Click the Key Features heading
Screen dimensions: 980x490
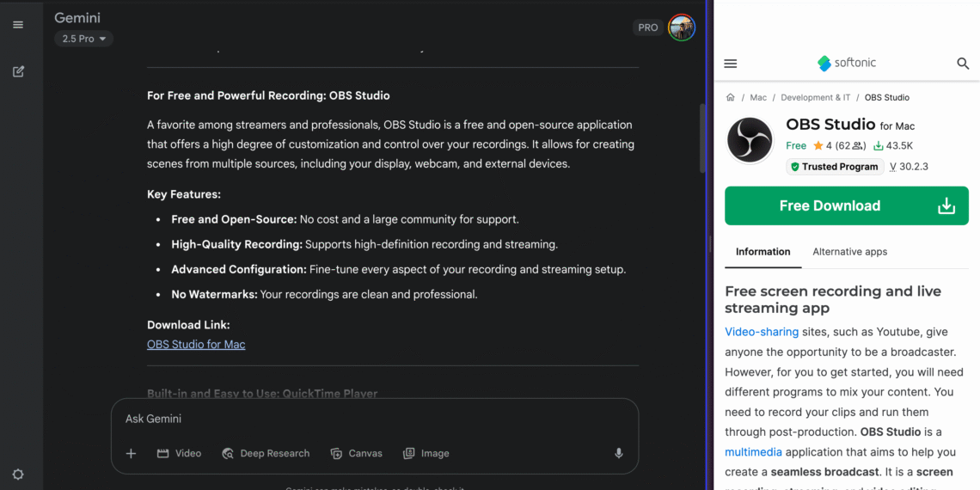(x=184, y=194)
